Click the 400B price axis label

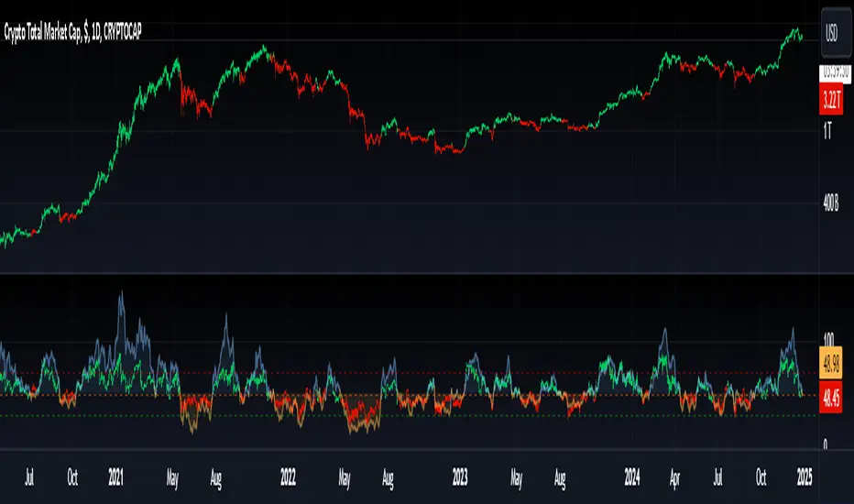[830, 203]
